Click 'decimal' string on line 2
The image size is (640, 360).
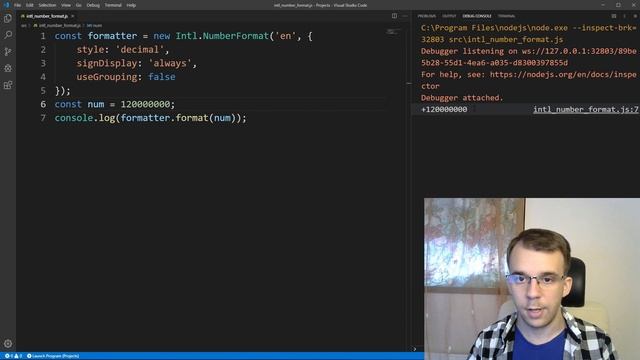point(140,50)
